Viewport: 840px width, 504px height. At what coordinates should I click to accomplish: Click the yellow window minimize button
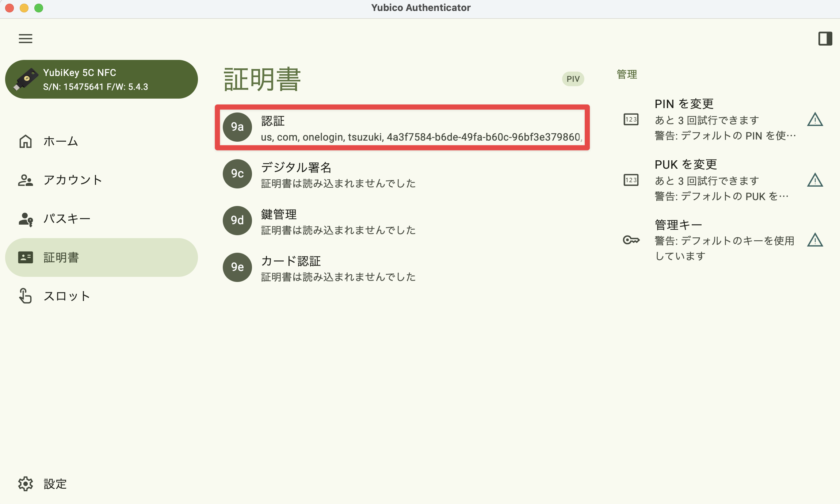(24, 8)
